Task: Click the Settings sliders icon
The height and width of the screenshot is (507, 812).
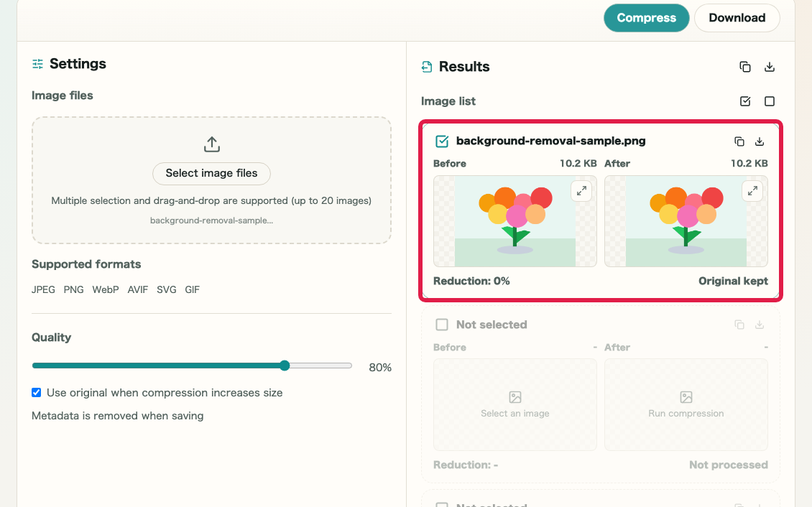Action: 38,64
